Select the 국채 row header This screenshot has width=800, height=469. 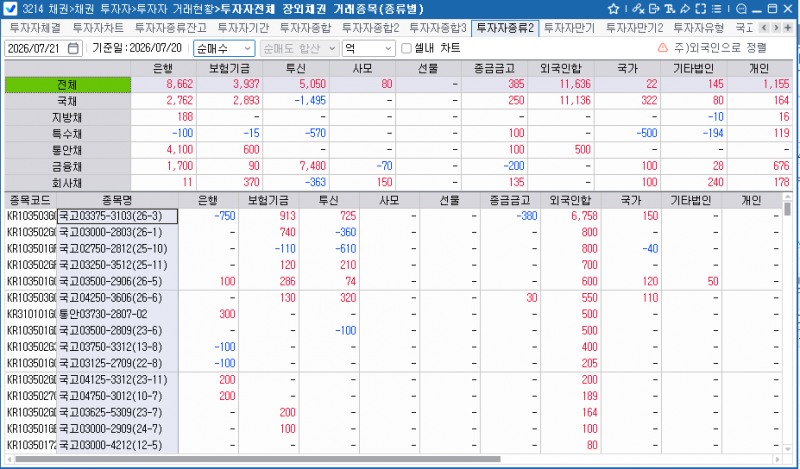click(x=67, y=101)
